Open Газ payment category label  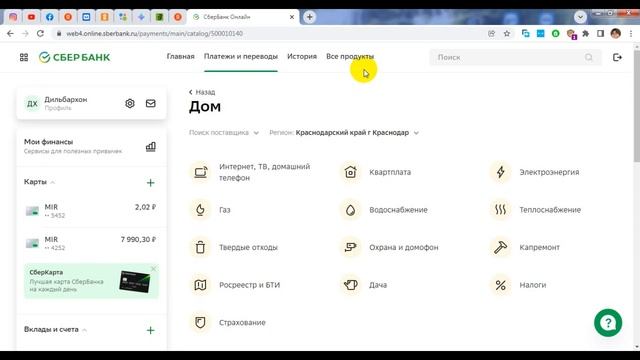point(224,210)
